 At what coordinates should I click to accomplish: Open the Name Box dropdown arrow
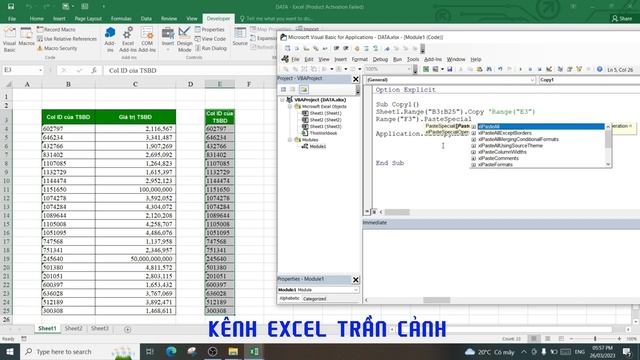point(40,70)
